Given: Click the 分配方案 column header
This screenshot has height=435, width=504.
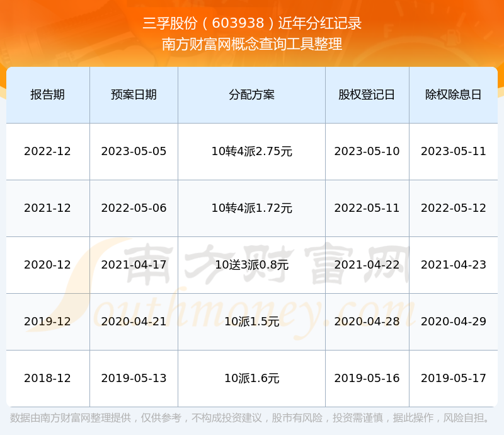Looking at the screenshot, I should [251, 95].
